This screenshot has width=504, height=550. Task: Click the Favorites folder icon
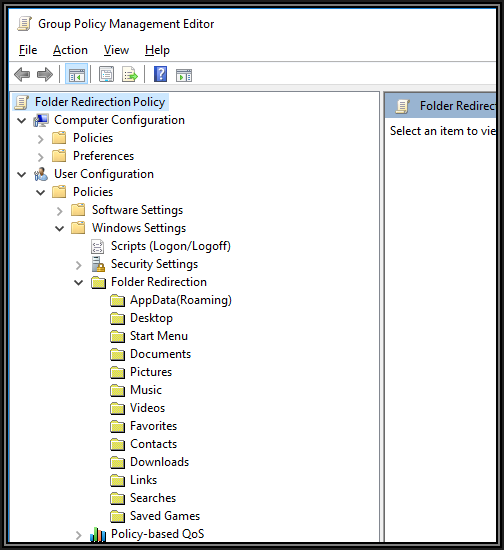pyautogui.click(x=117, y=427)
